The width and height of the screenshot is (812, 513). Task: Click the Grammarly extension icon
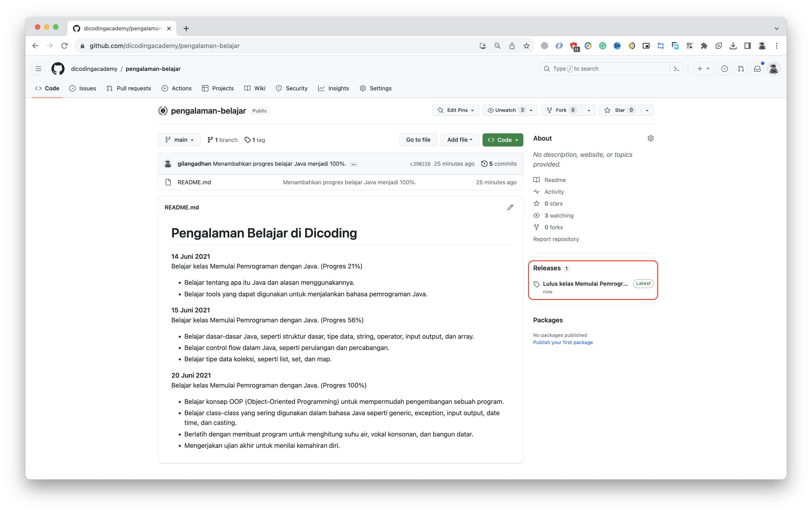pos(603,46)
